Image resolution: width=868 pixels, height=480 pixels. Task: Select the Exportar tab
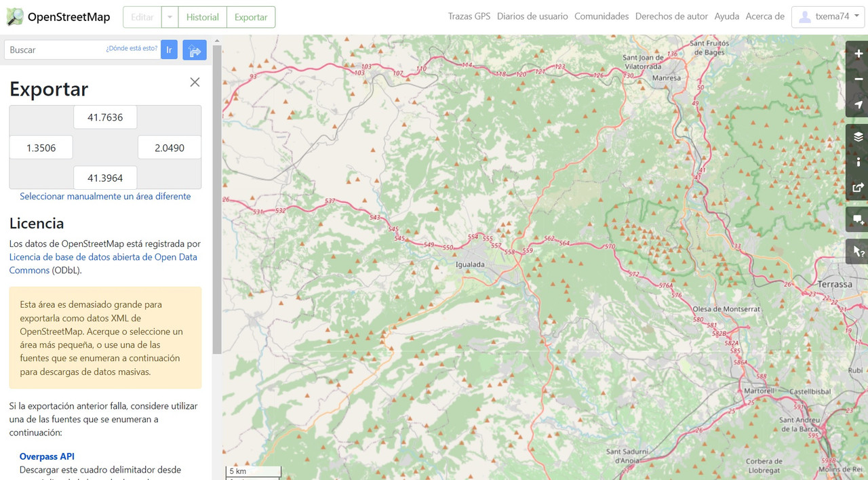(251, 17)
